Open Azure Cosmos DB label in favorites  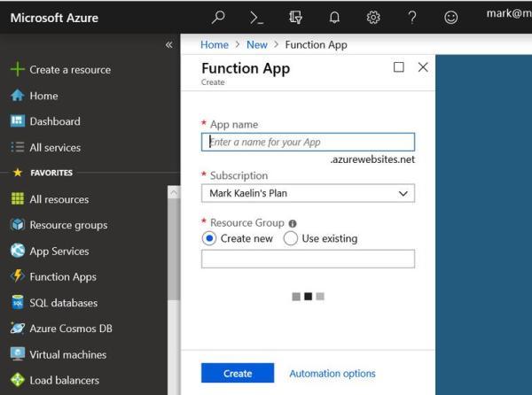pyautogui.click(x=71, y=329)
